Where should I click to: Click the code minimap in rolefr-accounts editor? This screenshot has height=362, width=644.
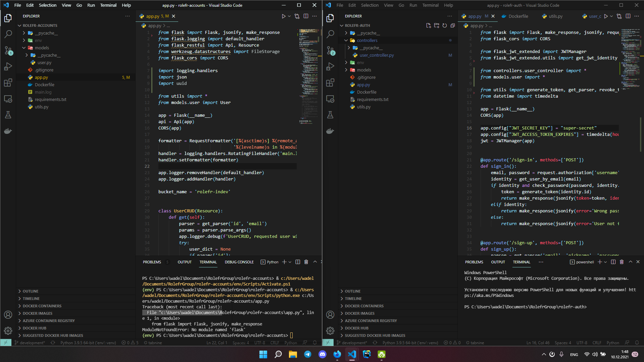(x=308, y=77)
